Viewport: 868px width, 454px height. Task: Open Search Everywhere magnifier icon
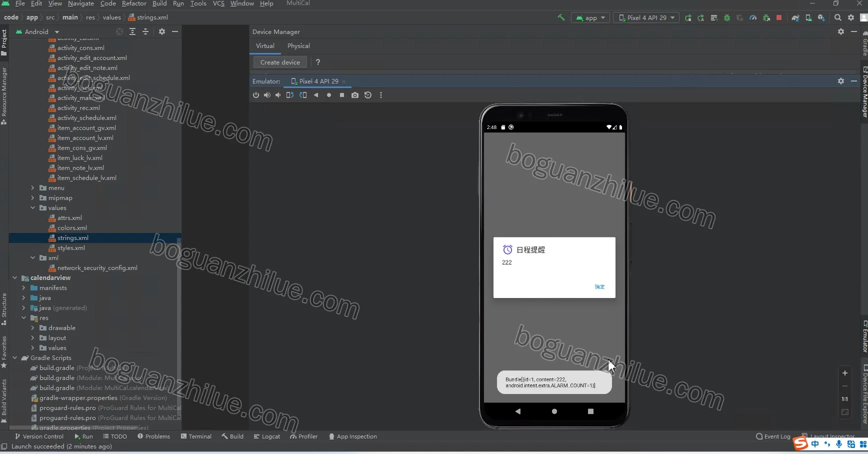[x=837, y=17]
